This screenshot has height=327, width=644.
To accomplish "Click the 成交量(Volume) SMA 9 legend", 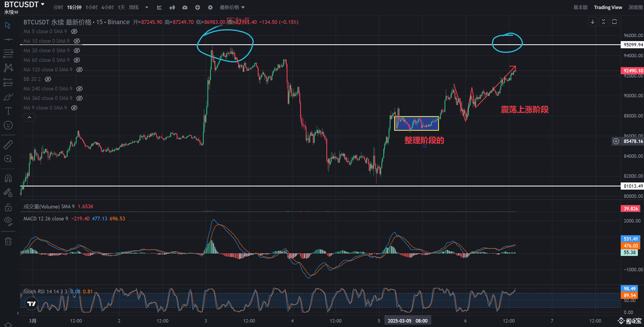I will [49, 206].
